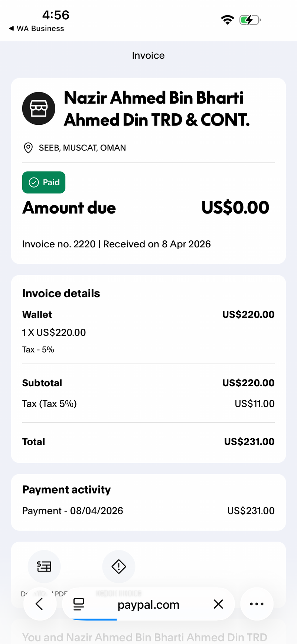The height and width of the screenshot is (644, 297).
Task: Tap the Wi-Fi status icon
Action: (227, 20)
